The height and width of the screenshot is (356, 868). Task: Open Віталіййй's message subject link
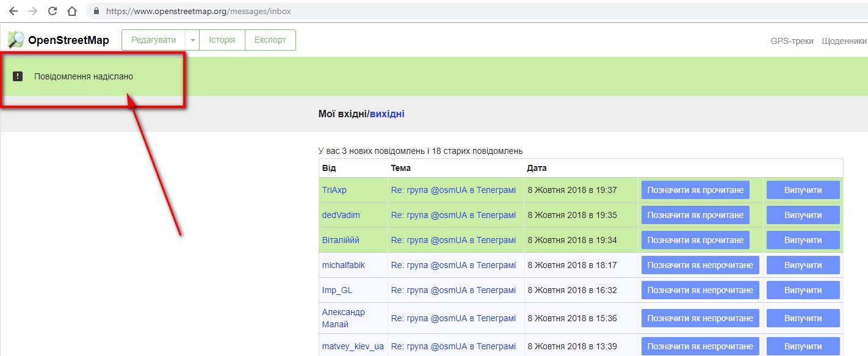(453, 240)
